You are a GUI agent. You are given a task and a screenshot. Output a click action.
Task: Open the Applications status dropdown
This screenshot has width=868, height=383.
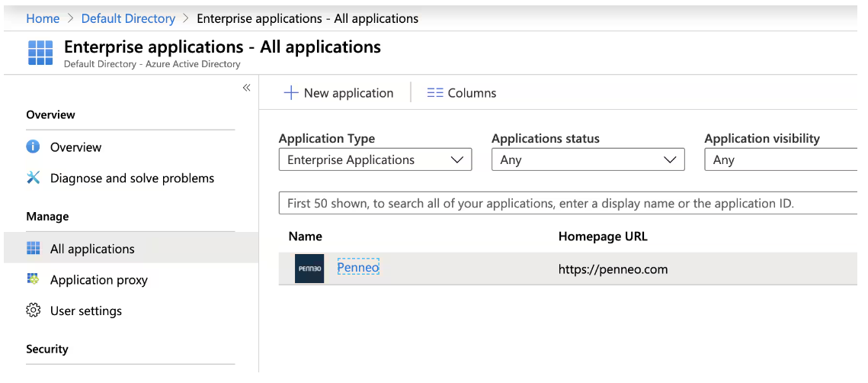point(588,159)
